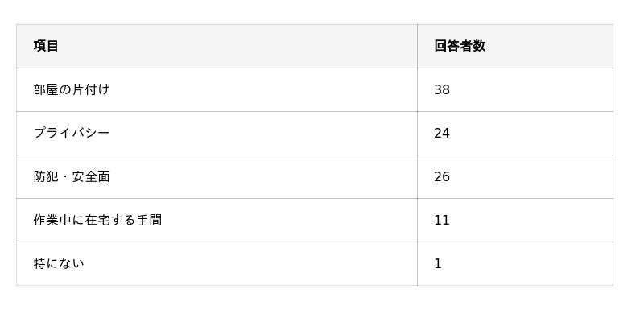Click the number in プライバシー row
644x310 pixels.
(x=442, y=134)
